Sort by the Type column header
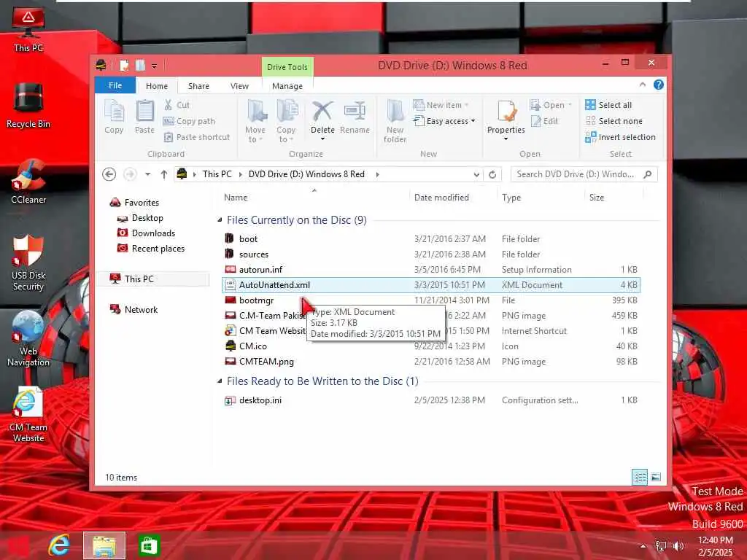Viewport: 747px width, 560px height. 541,197
